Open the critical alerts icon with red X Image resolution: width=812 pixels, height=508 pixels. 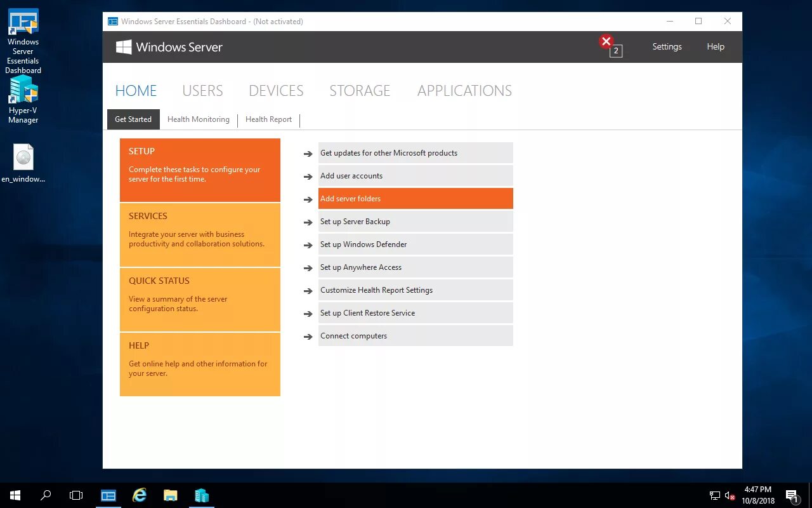[x=606, y=42]
